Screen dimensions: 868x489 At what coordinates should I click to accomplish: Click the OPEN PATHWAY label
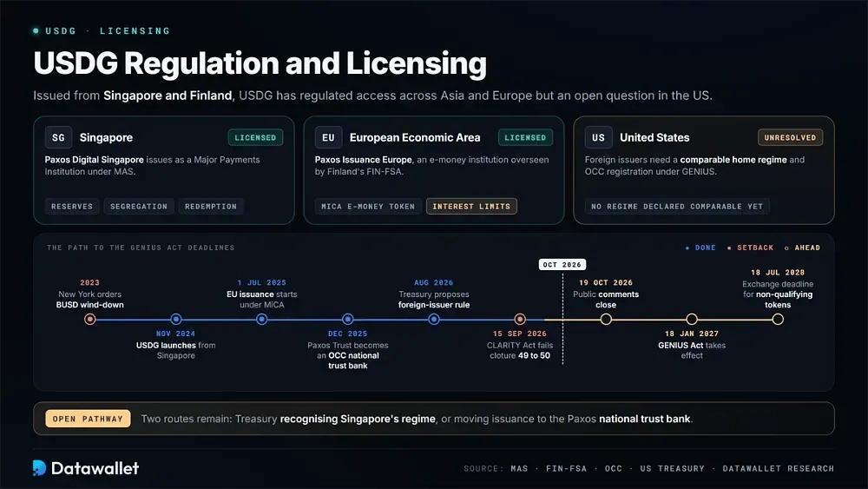pyautogui.click(x=88, y=419)
